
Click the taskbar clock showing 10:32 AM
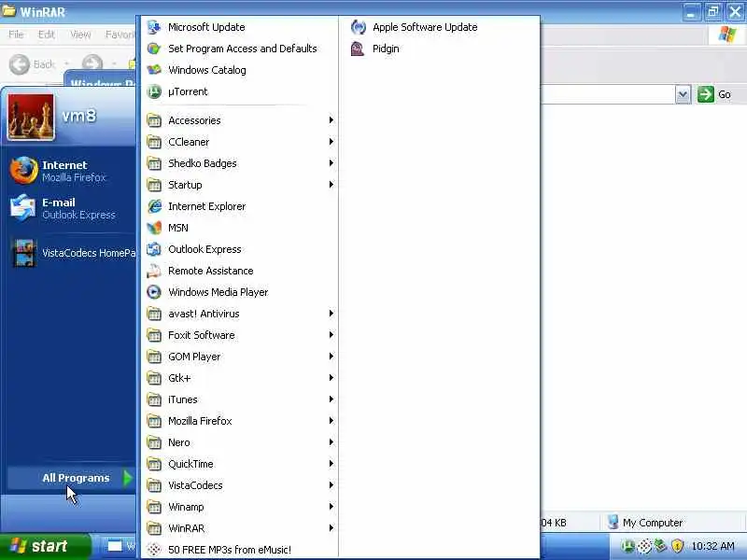pyautogui.click(x=712, y=546)
